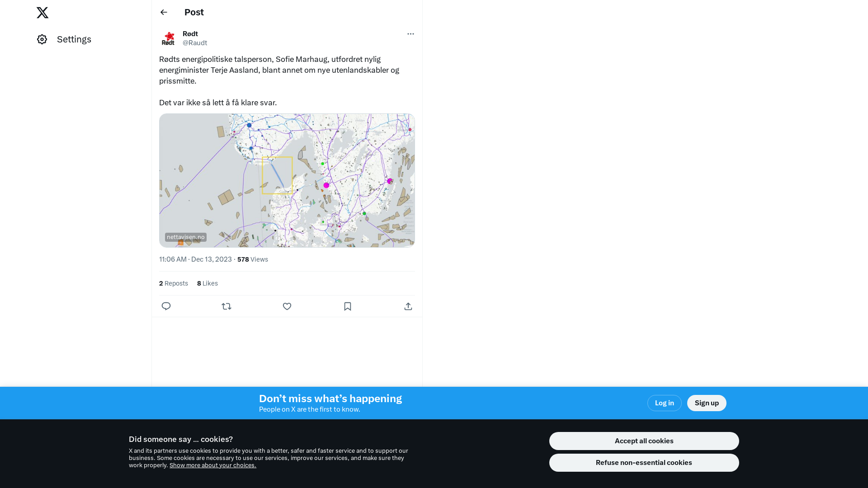Open the Settings menu item
868x488 pixels.
click(x=74, y=39)
